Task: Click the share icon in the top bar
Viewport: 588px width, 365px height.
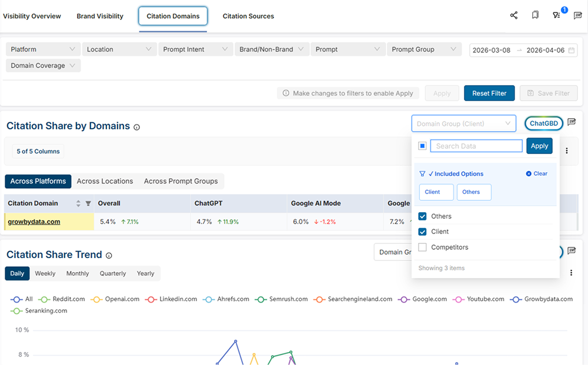Action: point(514,16)
